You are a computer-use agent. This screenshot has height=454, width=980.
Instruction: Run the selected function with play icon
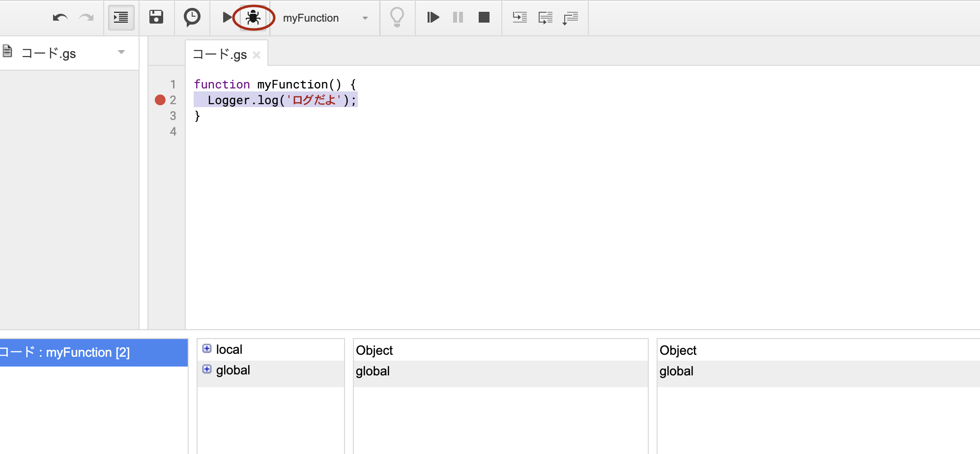click(x=227, y=18)
